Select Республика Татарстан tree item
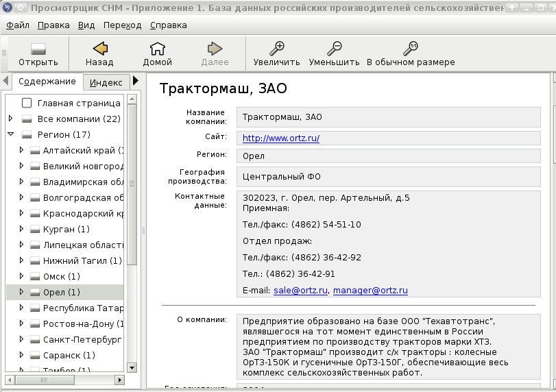Image resolution: width=556 pixels, height=392 pixels. click(83, 308)
